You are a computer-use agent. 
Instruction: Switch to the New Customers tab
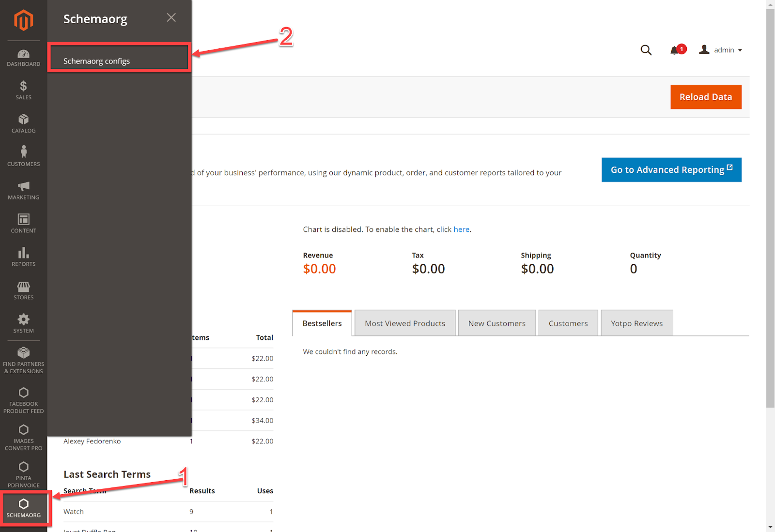(496, 323)
